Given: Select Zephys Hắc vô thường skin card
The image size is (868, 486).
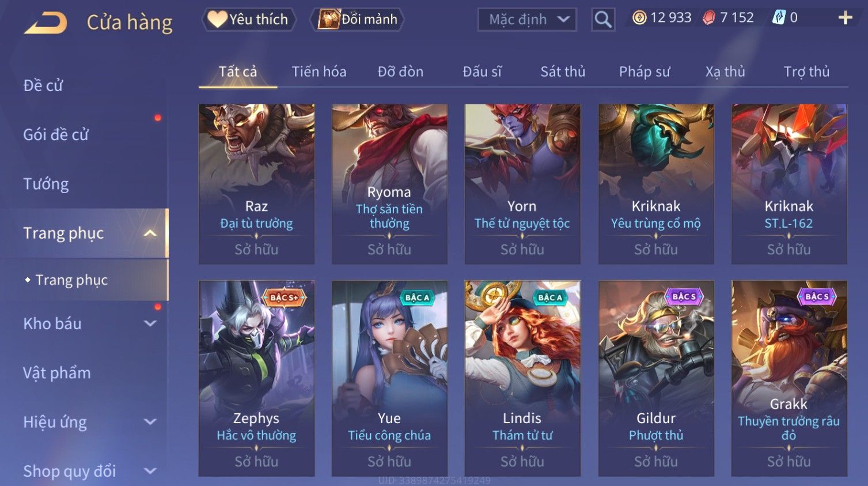Looking at the screenshot, I should click(256, 378).
